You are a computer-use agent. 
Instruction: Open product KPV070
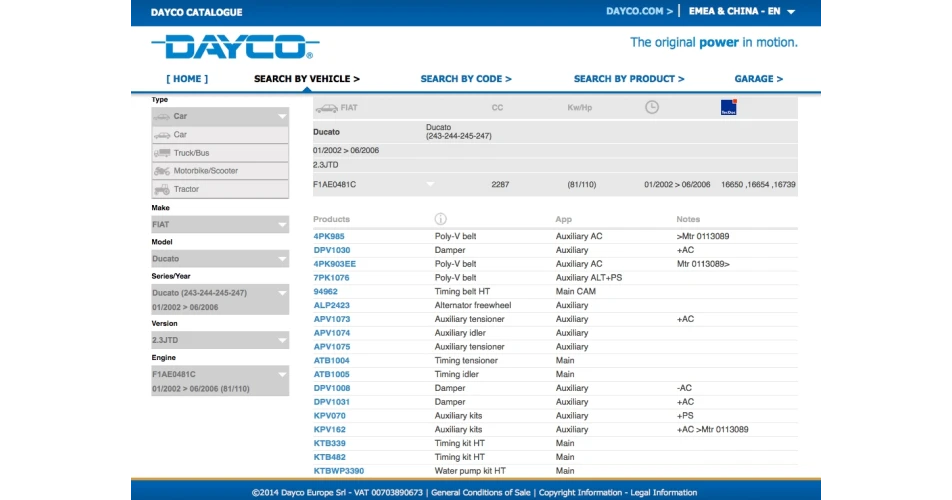[330, 416]
